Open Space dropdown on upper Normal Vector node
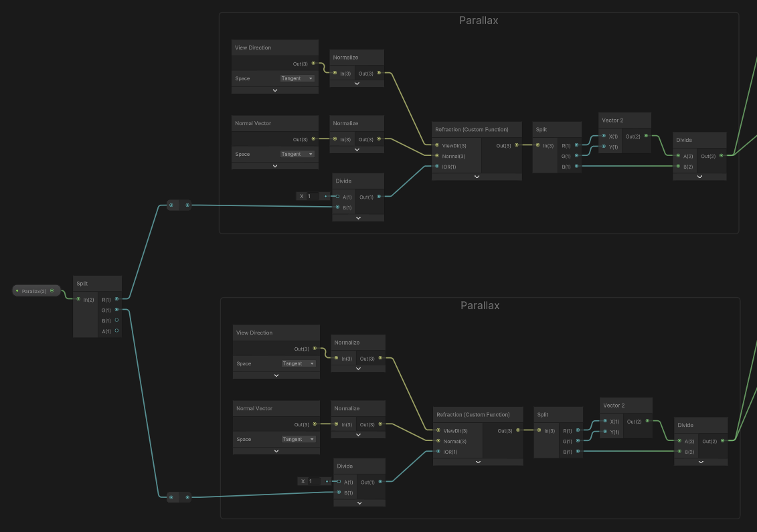The image size is (757, 532). tap(297, 154)
